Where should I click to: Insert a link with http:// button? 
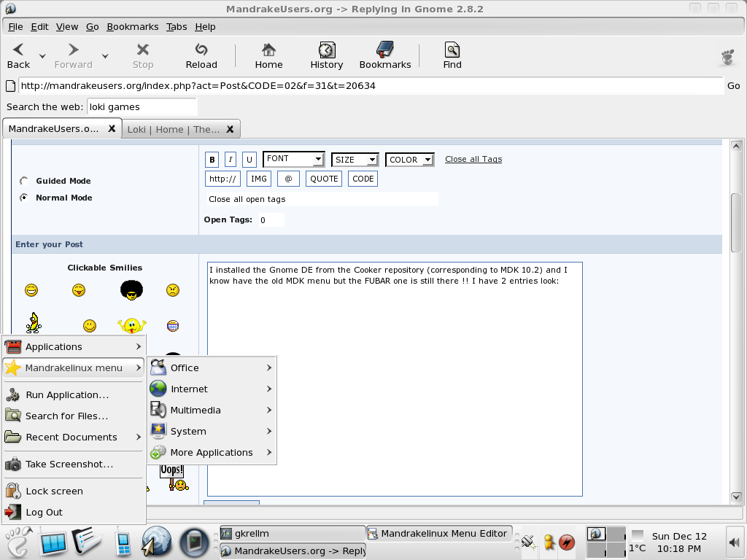222,179
